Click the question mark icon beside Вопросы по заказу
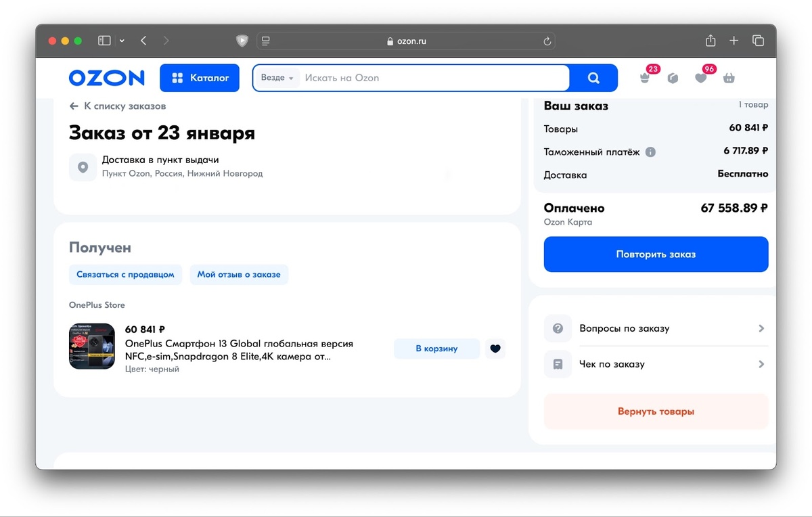 click(x=558, y=328)
